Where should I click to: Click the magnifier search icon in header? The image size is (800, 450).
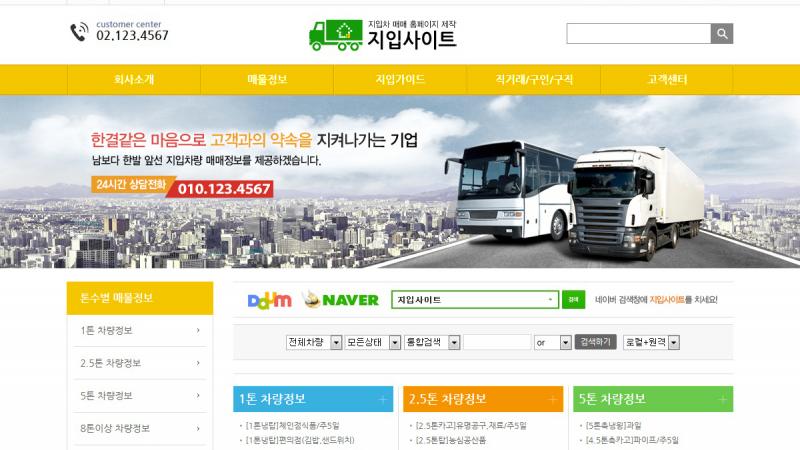click(x=722, y=34)
